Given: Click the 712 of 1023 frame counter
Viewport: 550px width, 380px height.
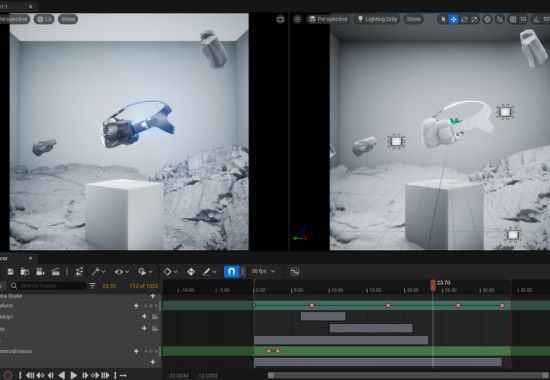Looking at the screenshot, I should pos(144,286).
